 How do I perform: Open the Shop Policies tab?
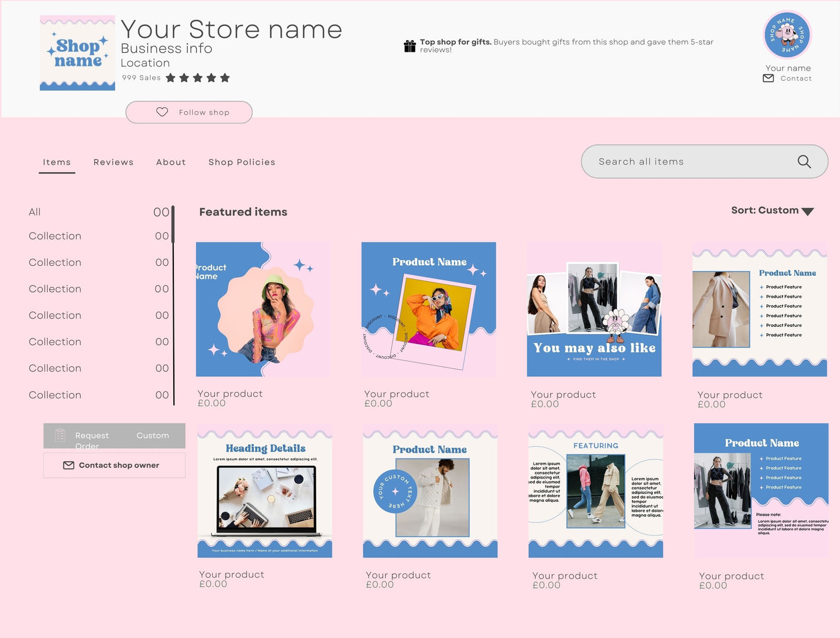(x=242, y=162)
